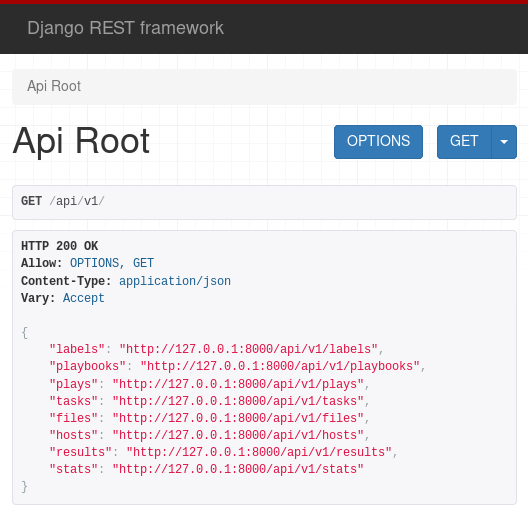This screenshot has width=528, height=511.
Task: Click the Allow header OPTIONS, GET value
Action: click(112, 263)
